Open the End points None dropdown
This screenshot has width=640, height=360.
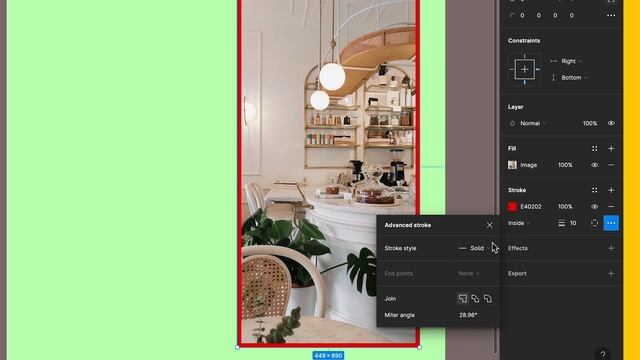click(x=468, y=273)
